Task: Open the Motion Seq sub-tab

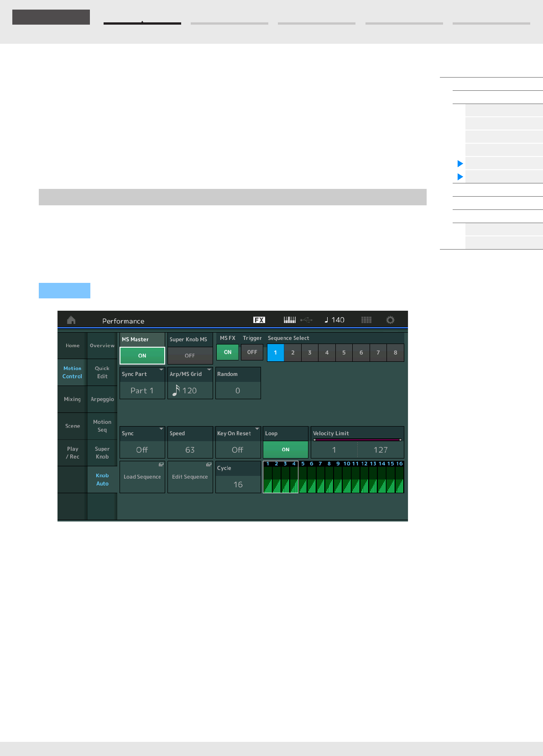Action: click(x=102, y=426)
